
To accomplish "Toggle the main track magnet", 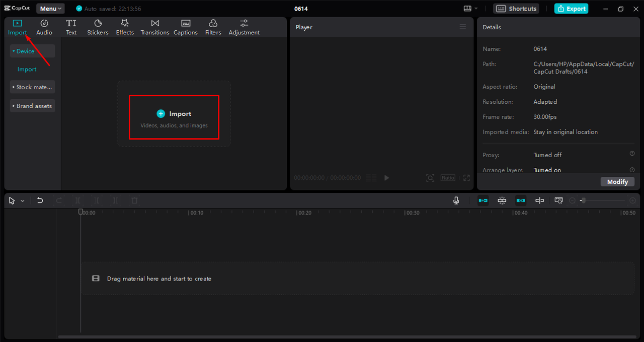I will (x=483, y=200).
